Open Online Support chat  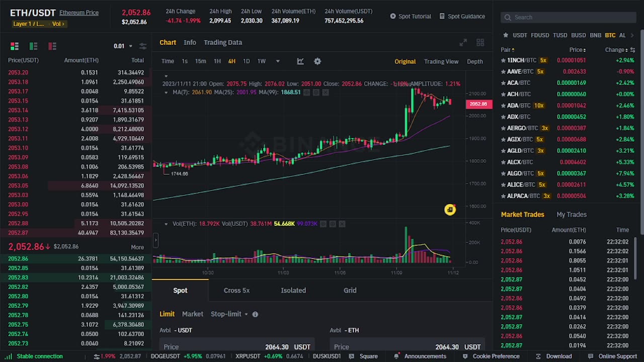[613, 356]
